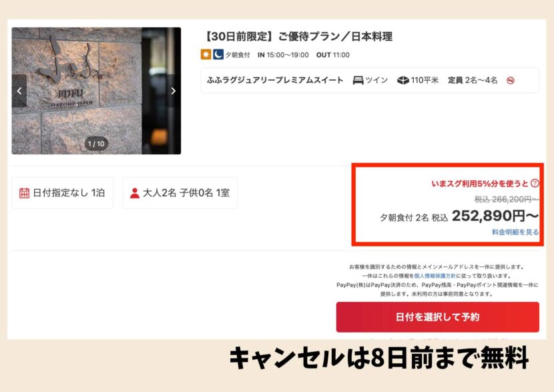Click the FUFU Hakone hotel photo
The width and height of the screenshot is (554, 392).
[96, 91]
